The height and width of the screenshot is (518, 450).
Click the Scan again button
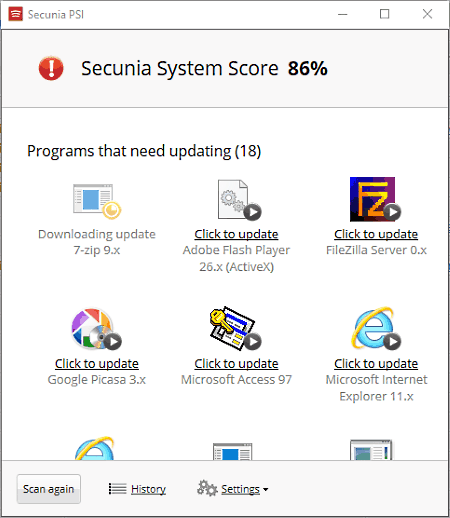click(x=49, y=489)
